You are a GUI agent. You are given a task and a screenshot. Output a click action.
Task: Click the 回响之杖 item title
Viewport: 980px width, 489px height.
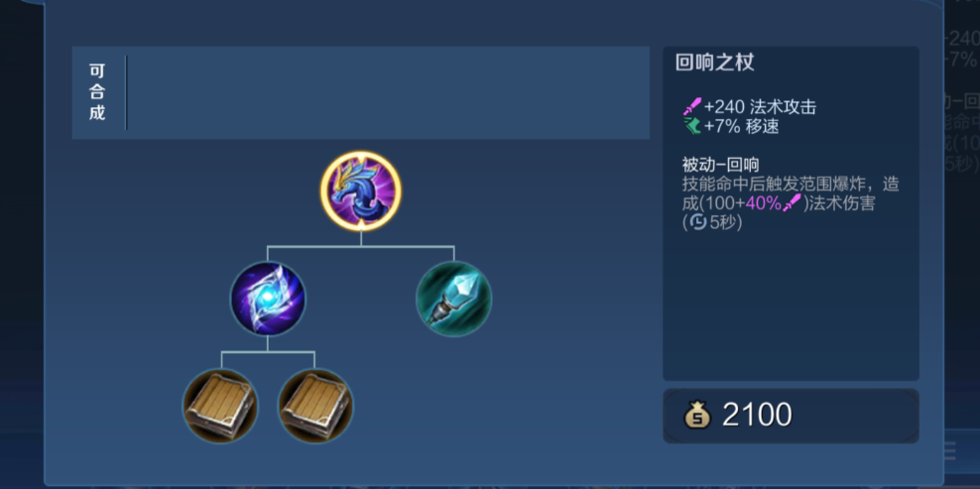[715, 63]
